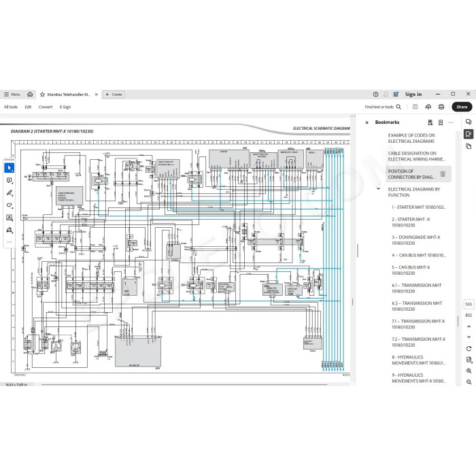Open the E-Sign menu
Viewport: 476px width, 476px height.
[x=65, y=107]
